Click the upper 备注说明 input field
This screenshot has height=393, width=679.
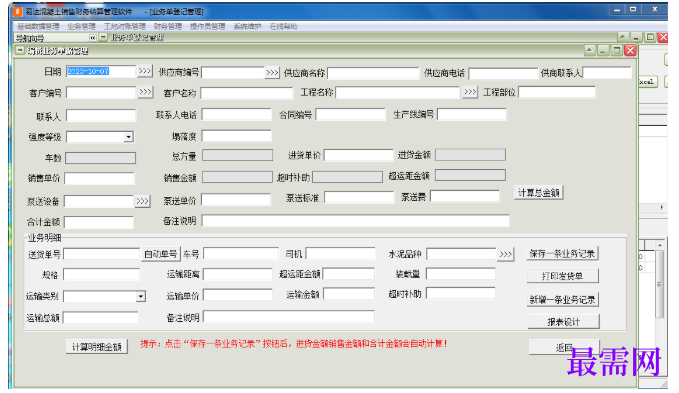(356, 220)
